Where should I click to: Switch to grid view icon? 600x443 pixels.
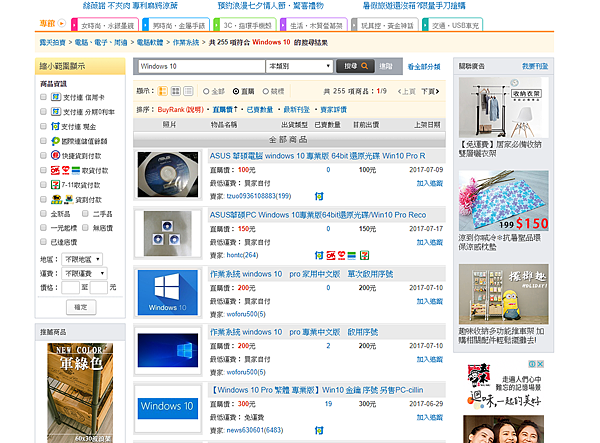(176, 91)
